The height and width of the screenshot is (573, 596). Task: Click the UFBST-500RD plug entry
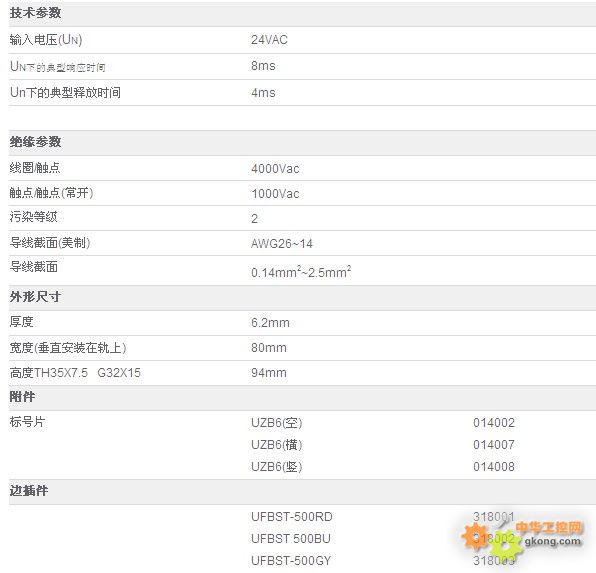292,517
